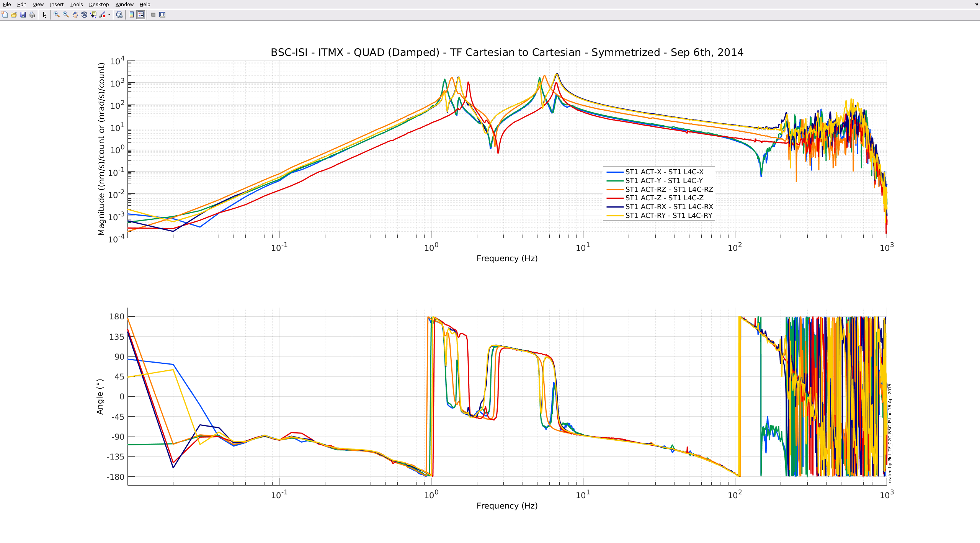Open the Window menu
Viewport: 980px width, 543px height.
(x=124, y=4)
